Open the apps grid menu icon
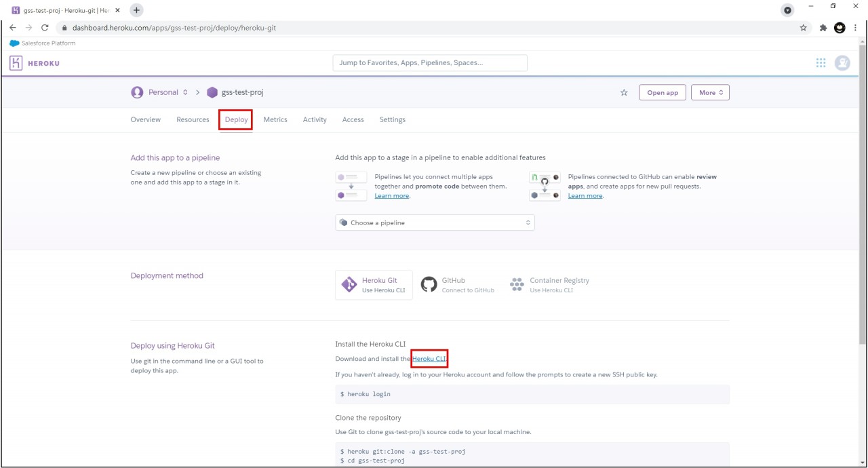This screenshot has height=468, width=868. tap(821, 63)
